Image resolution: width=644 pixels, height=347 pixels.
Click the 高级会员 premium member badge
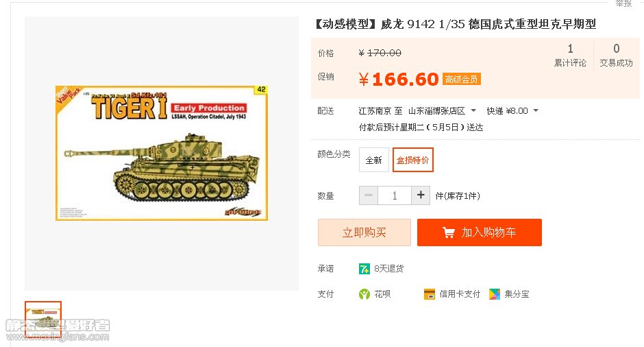click(462, 79)
